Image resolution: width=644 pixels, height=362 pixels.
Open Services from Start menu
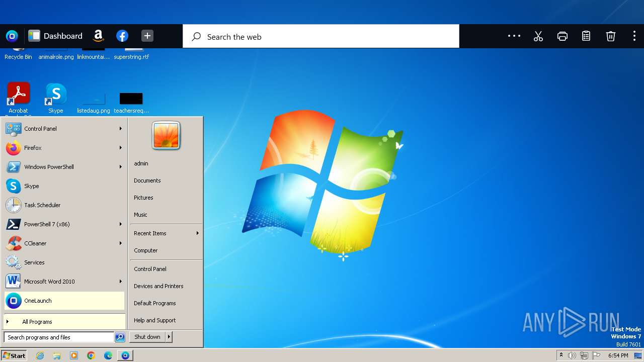coord(64,262)
